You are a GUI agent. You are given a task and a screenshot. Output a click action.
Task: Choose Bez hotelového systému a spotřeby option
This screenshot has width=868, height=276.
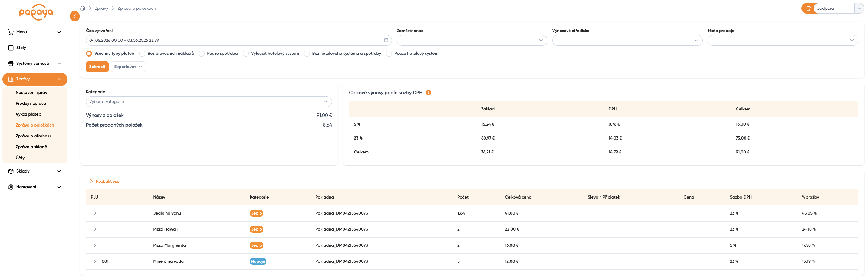coord(307,54)
